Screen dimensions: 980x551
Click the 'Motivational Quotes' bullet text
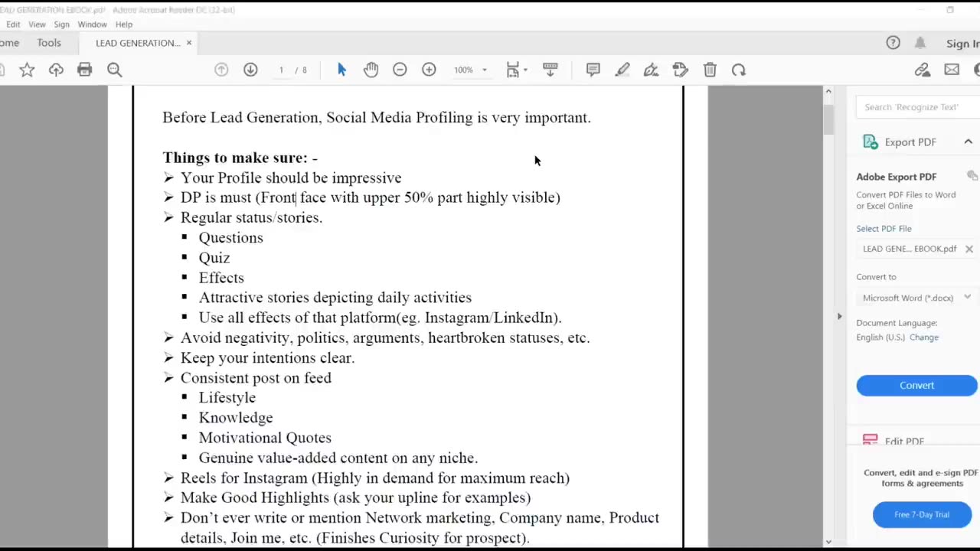(265, 438)
